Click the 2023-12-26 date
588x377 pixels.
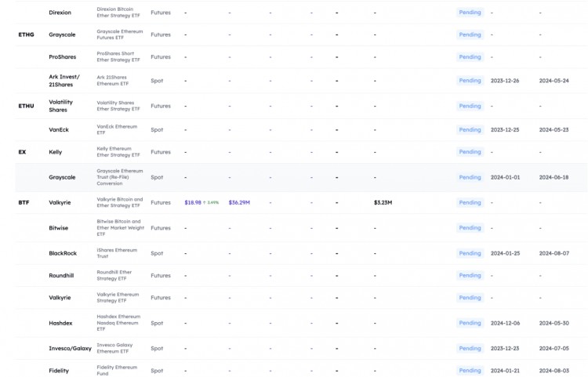coord(505,81)
